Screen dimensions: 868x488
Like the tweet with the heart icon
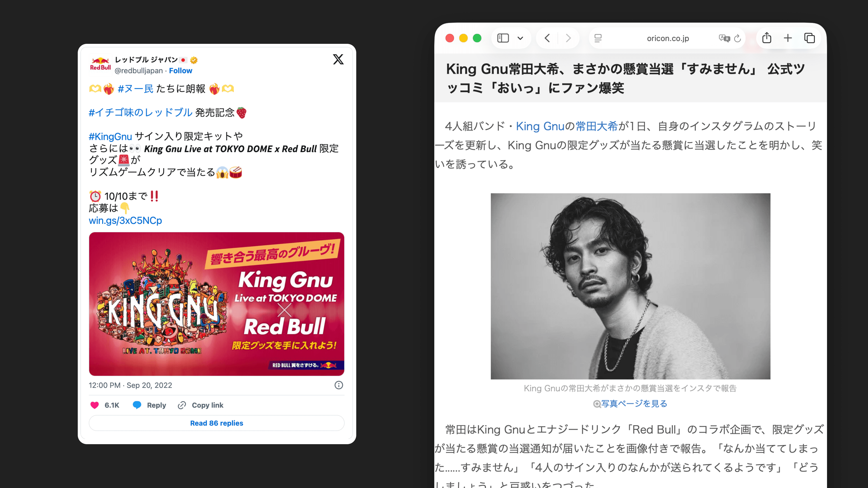point(95,405)
